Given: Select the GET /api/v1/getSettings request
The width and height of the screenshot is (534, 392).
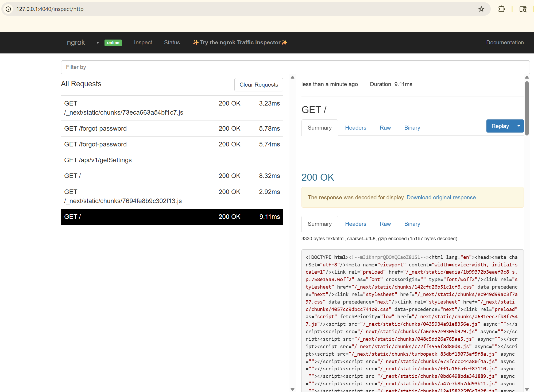Looking at the screenshot, I should 98,160.
